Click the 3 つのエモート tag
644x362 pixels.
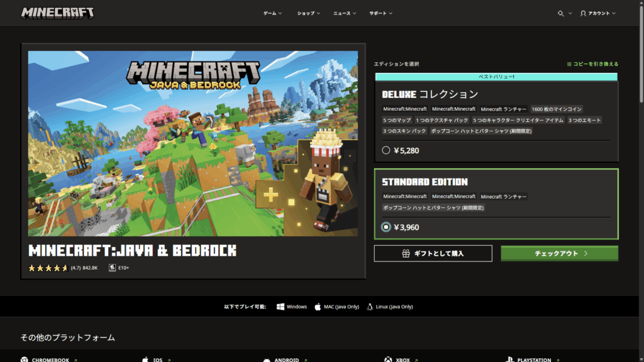point(584,120)
